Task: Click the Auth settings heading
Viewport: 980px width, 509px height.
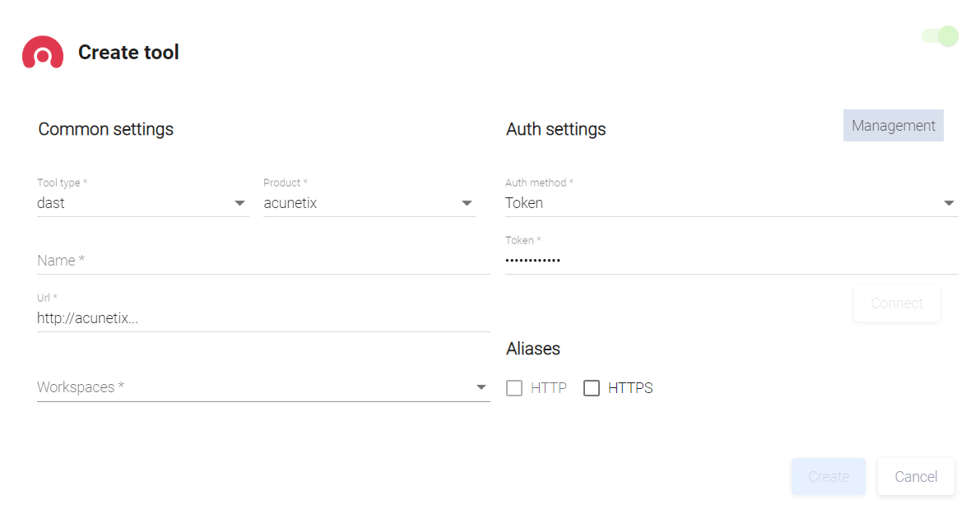Action: pos(556,129)
